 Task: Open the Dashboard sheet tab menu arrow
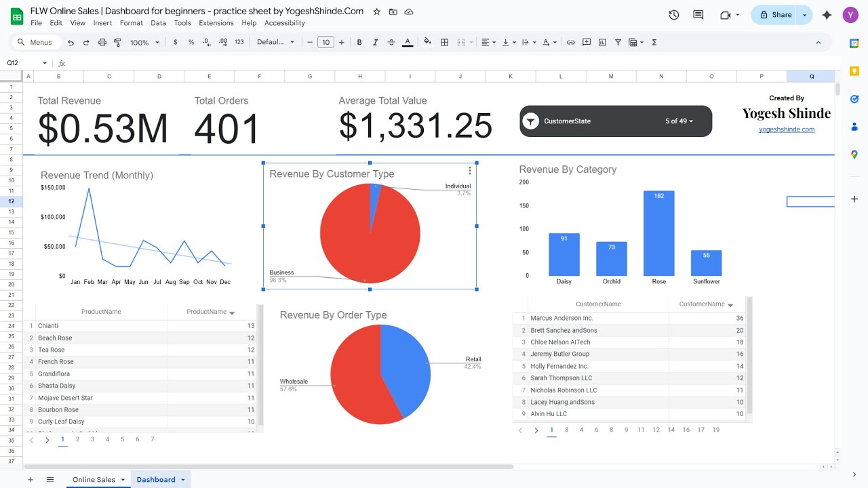[183, 480]
